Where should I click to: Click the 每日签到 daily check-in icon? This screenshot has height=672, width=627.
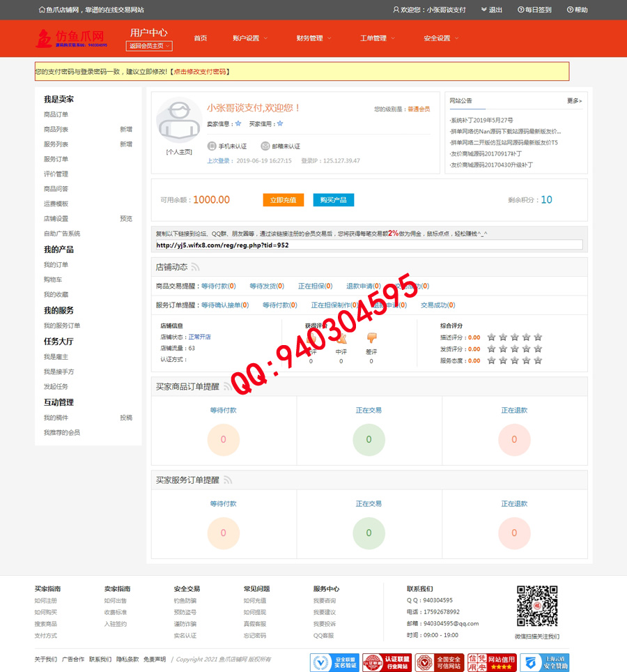[521, 10]
